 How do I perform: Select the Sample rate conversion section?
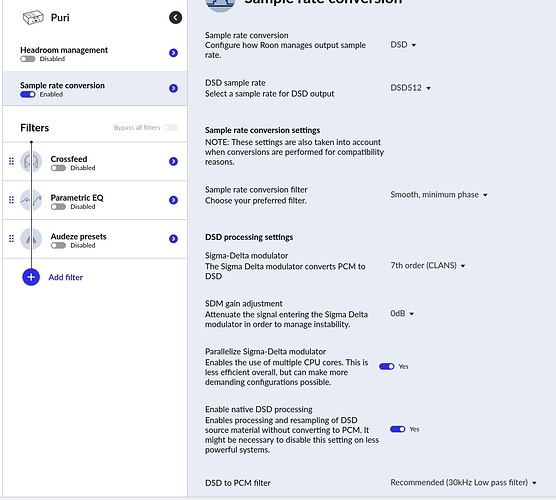(95, 89)
